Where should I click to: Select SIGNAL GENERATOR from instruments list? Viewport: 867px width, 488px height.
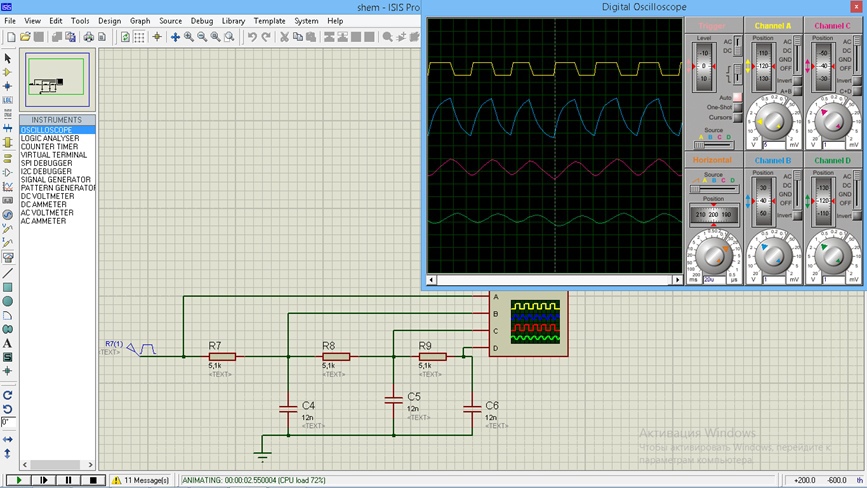56,180
